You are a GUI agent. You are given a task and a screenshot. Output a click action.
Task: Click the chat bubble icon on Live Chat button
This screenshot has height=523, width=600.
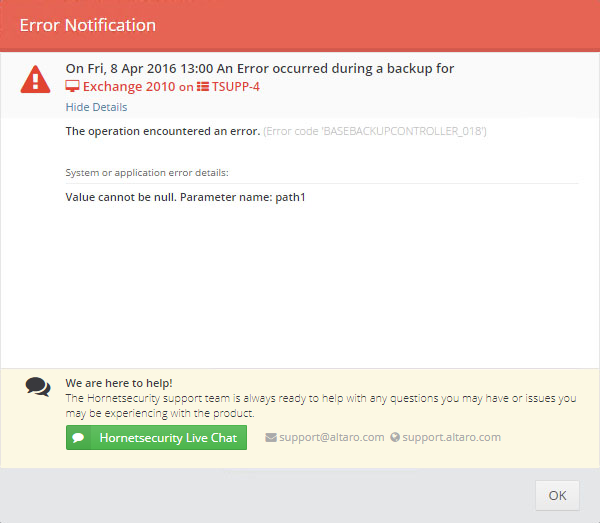78,437
